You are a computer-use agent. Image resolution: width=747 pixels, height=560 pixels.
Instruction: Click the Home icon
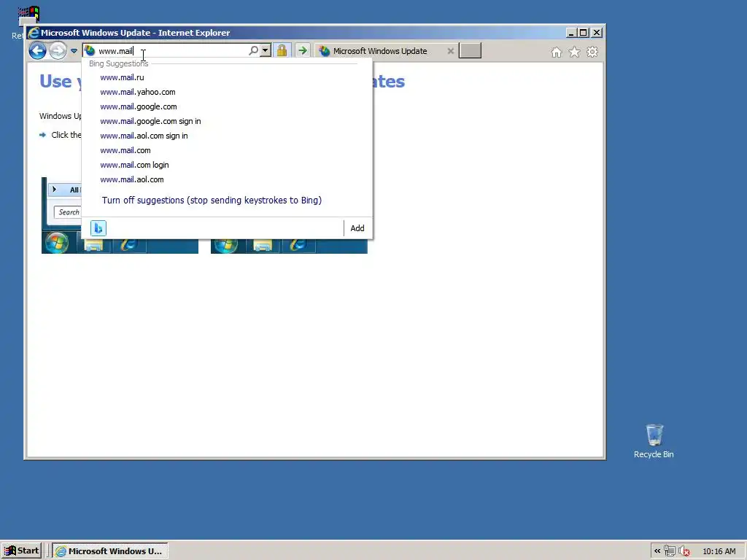pos(556,52)
